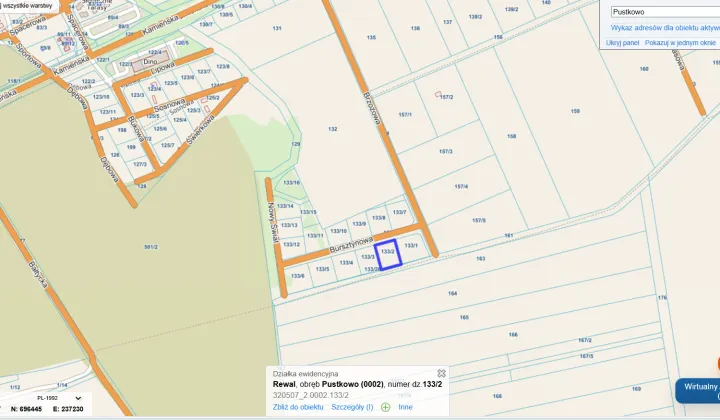Image resolution: width=720 pixels, height=420 pixels.
Task: Select parcel 133/16 on the map
Action: 292,182
